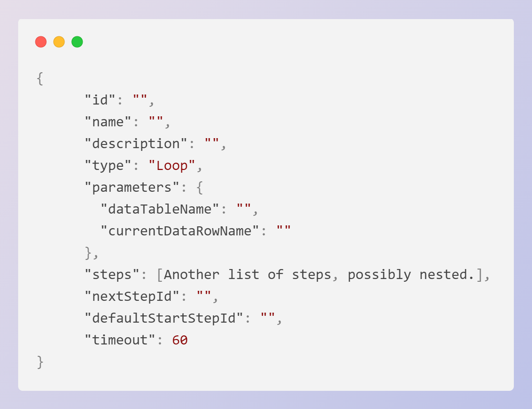Click the "steps" key text
The height and width of the screenshot is (409, 532).
[x=113, y=274]
